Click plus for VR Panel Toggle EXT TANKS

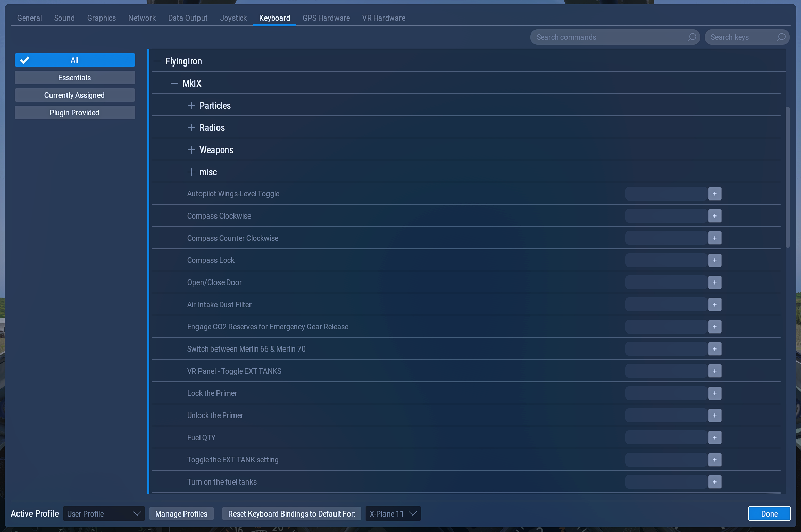[714, 371]
